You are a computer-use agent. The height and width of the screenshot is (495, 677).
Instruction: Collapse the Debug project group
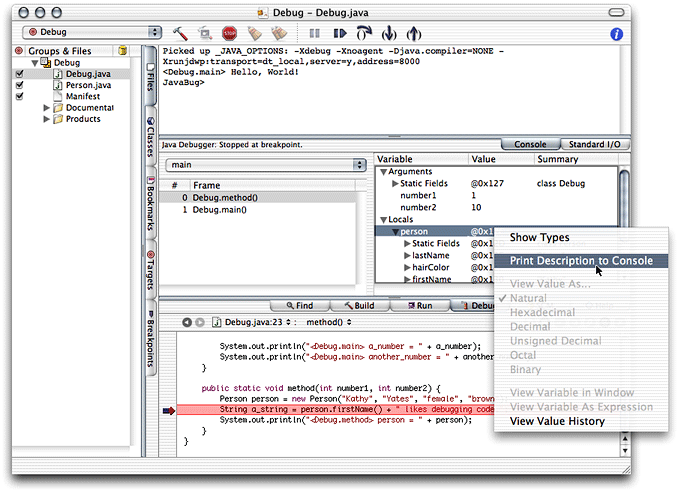tap(35, 63)
